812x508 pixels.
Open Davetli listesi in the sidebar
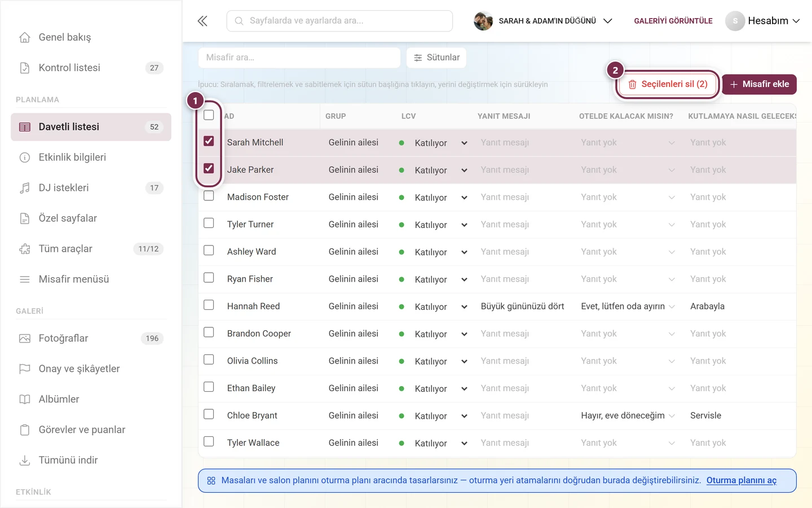coord(91,127)
